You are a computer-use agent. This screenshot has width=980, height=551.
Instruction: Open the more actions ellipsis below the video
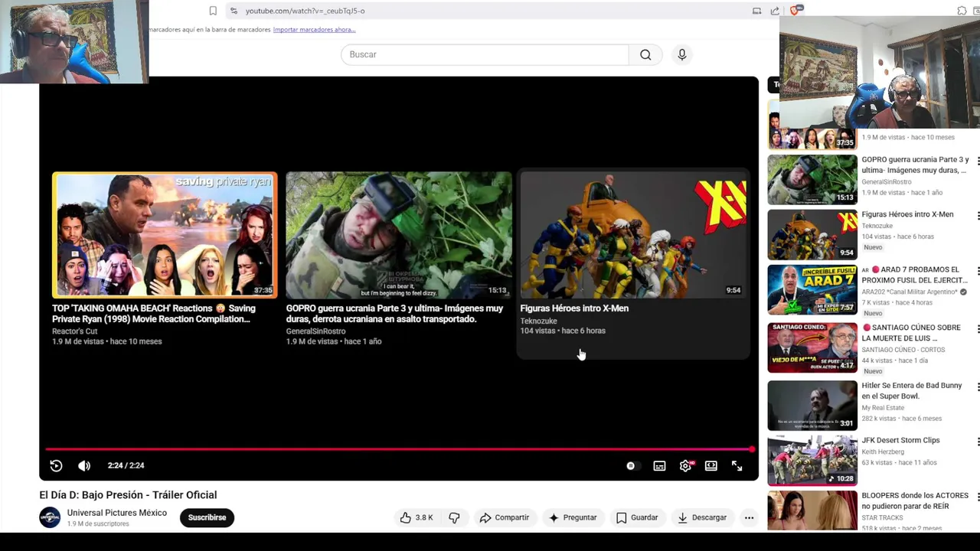pyautogui.click(x=749, y=517)
